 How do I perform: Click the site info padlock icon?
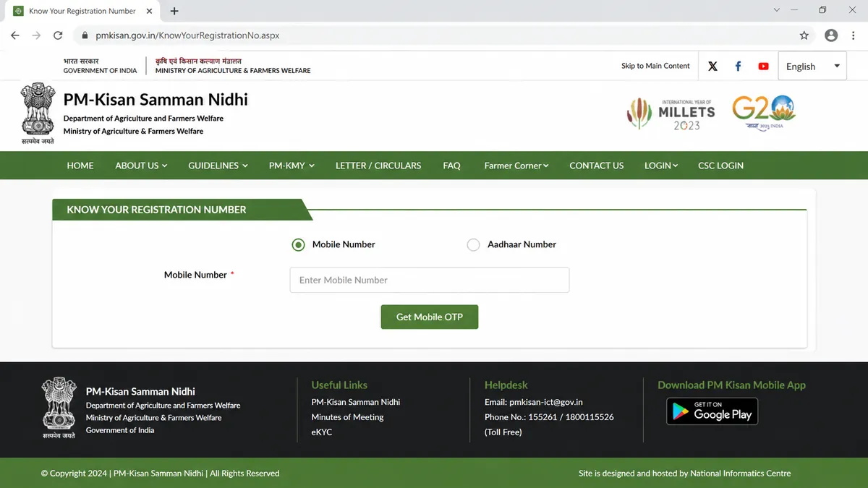click(x=85, y=35)
